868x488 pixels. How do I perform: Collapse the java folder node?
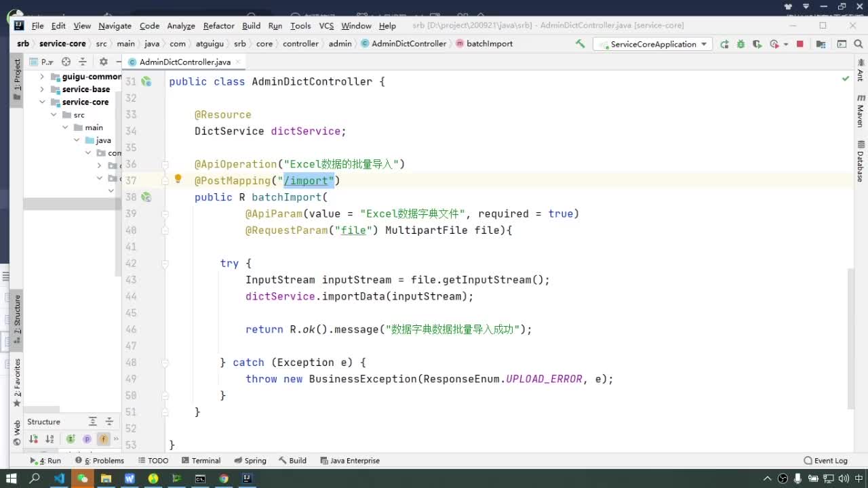click(77, 140)
